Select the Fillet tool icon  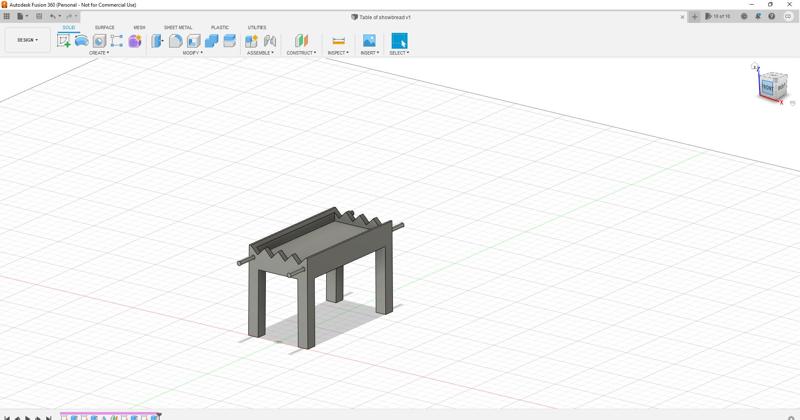coord(175,41)
